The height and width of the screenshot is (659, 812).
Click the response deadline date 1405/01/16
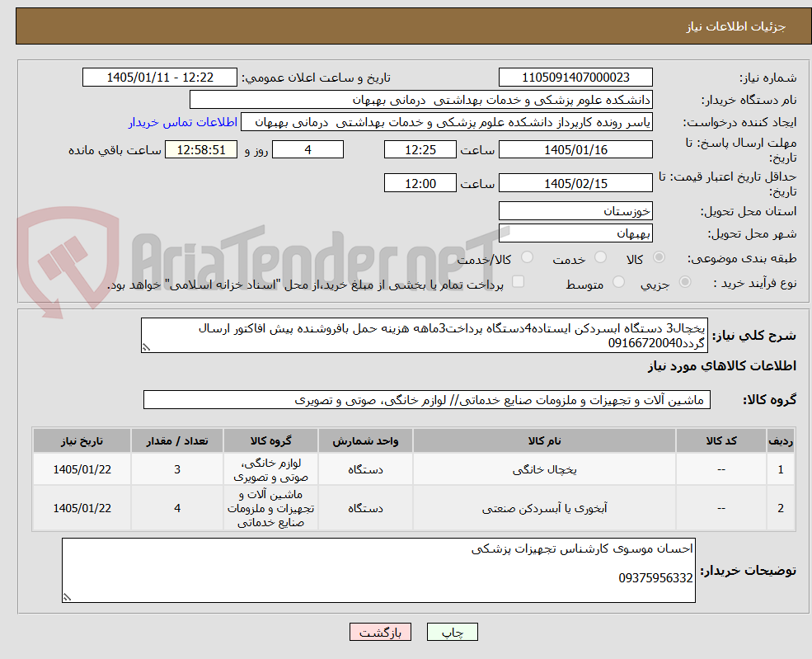coord(575,150)
